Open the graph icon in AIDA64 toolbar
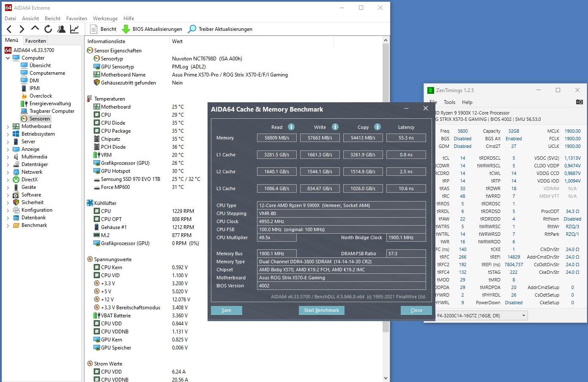This screenshot has width=588, height=382. tap(74, 29)
